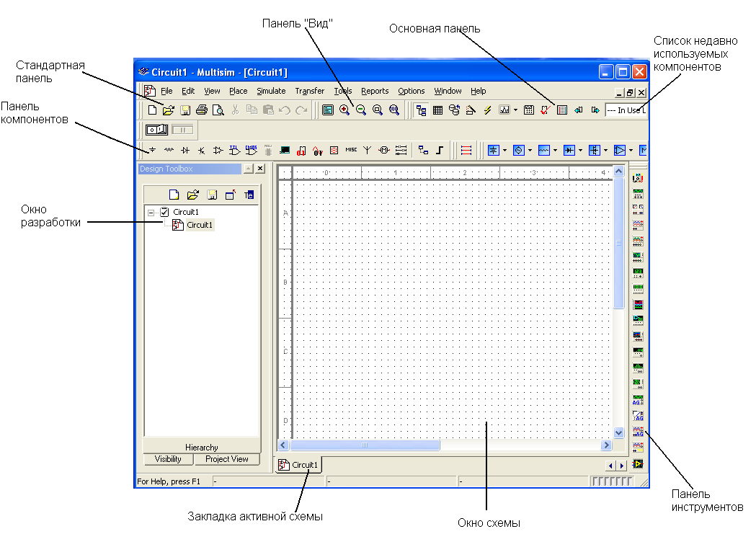
Task: Zoom to selected area
Action: coord(378,110)
